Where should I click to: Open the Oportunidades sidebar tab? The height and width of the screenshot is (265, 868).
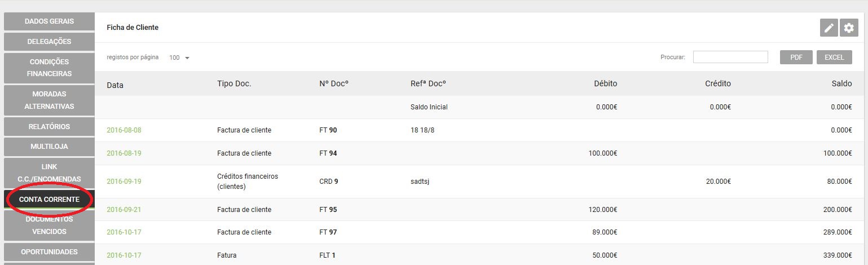click(x=49, y=252)
